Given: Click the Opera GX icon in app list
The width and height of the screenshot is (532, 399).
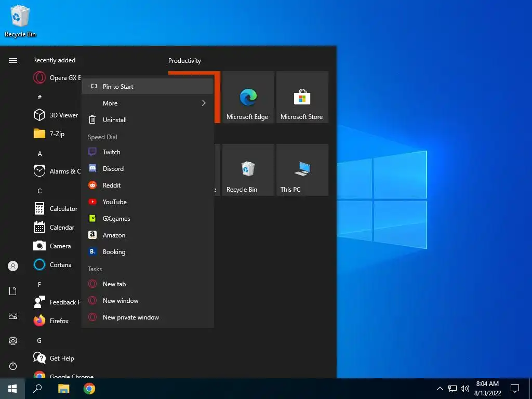Looking at the screenshot, I should (x=39, y=78).
